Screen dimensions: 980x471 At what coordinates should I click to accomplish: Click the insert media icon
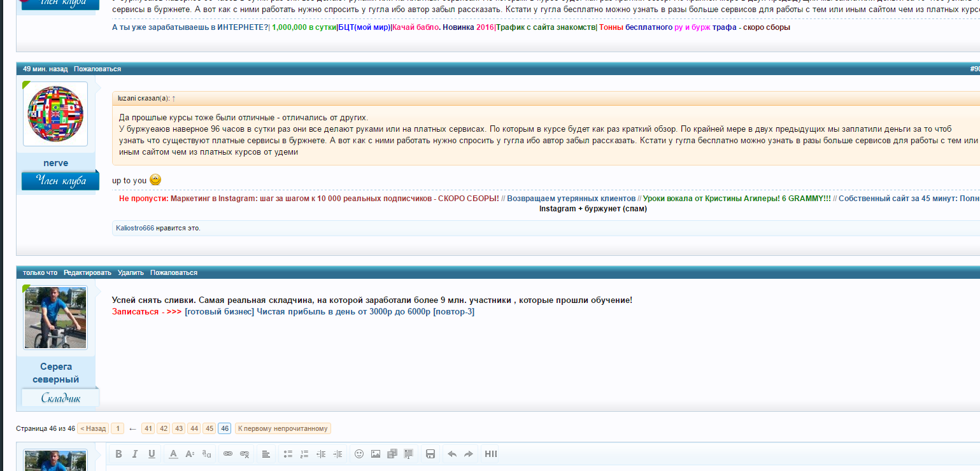click(392, 454)
